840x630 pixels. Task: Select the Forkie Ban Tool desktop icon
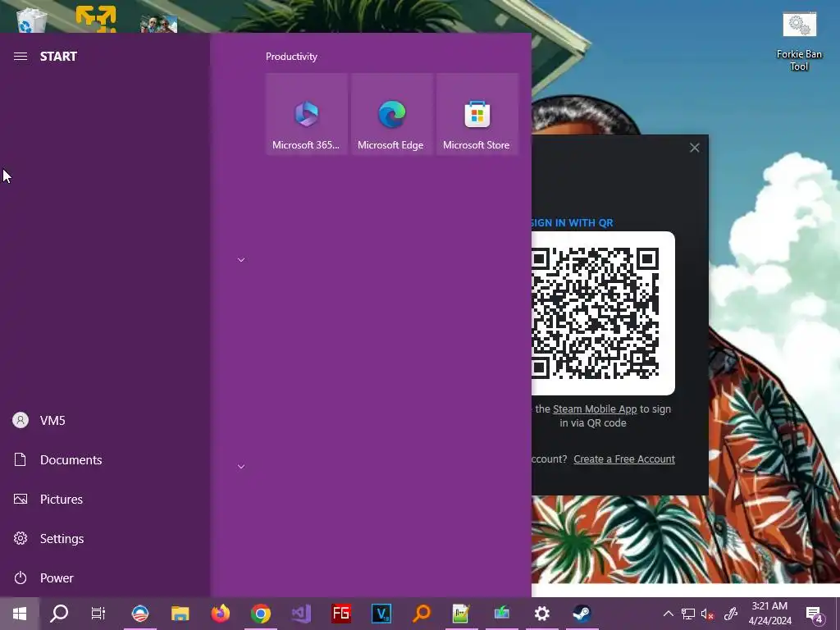(799, 43)
